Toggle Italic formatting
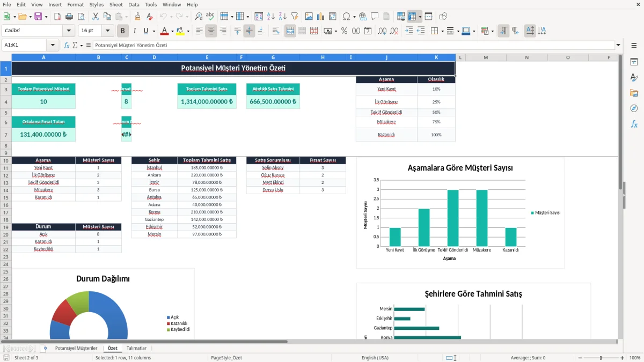Screen dimensions: 644x362 coord(135,31)
